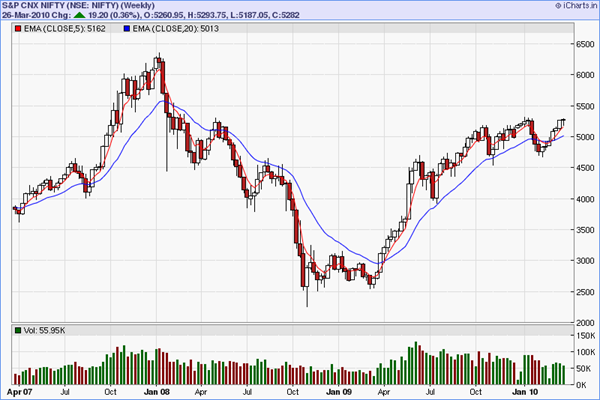Click the 4500 price axis label
This screenshot has height=400, width=600.
[585, 168]
